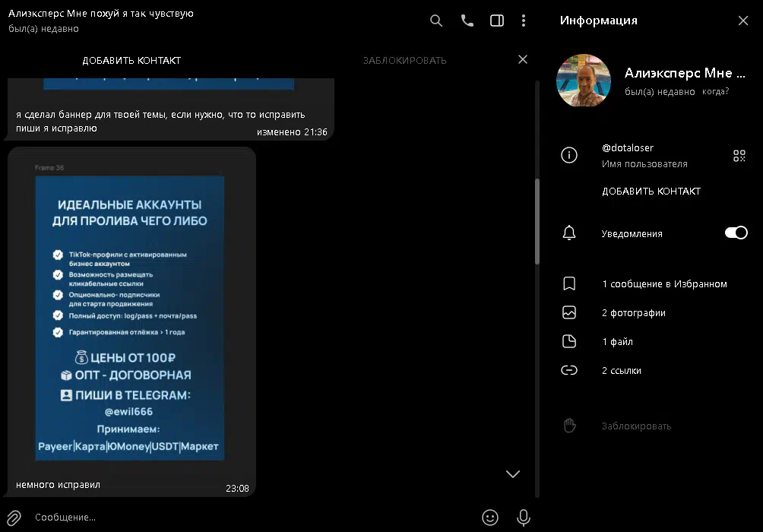
Task: Open the three-dot chat menu
Action: pos(524,21)
